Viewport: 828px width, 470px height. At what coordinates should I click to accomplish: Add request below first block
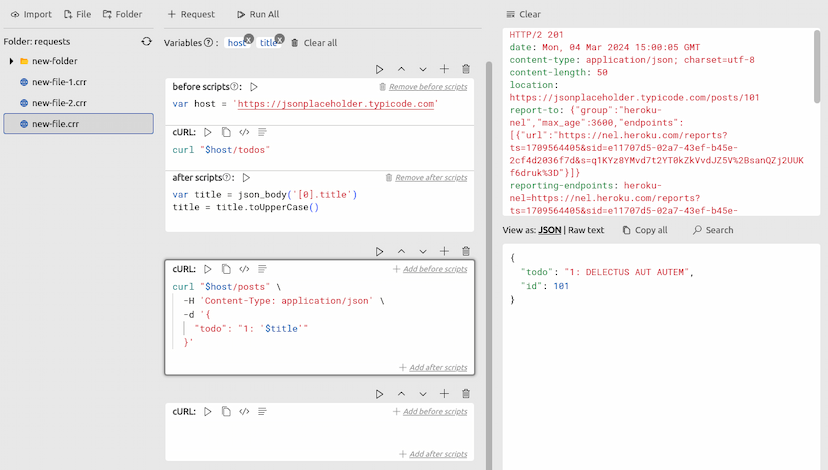444,69
